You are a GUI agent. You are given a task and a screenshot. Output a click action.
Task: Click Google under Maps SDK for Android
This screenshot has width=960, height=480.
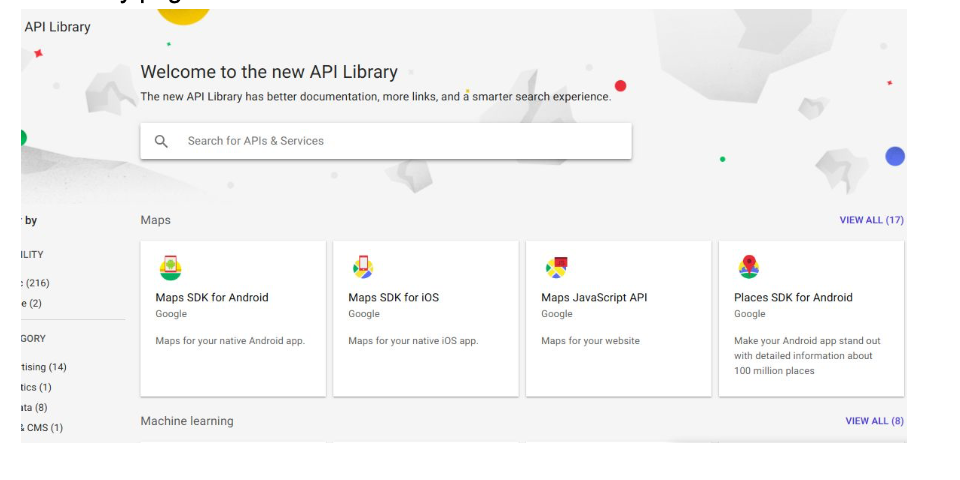171,314
